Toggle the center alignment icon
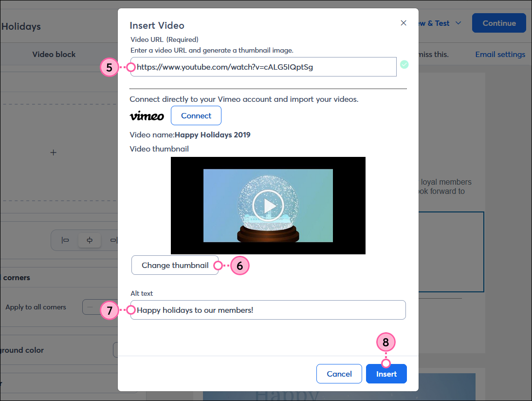 click(89, 240)
